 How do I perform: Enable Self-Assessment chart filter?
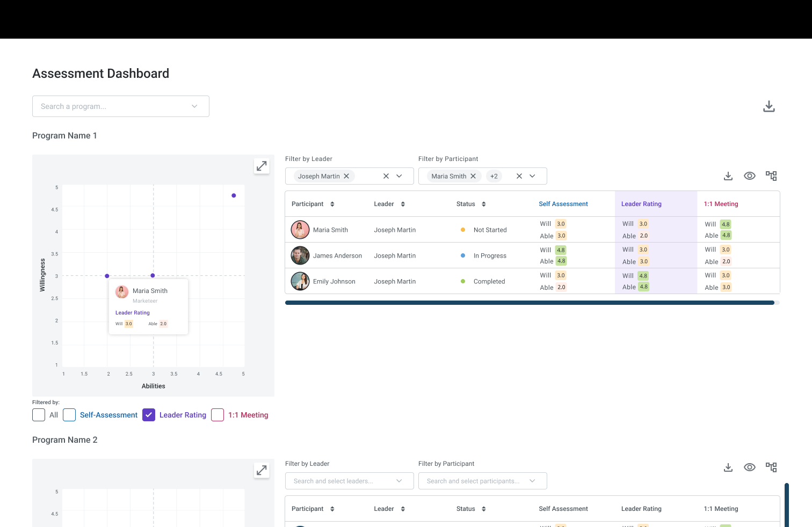[69, 415]
